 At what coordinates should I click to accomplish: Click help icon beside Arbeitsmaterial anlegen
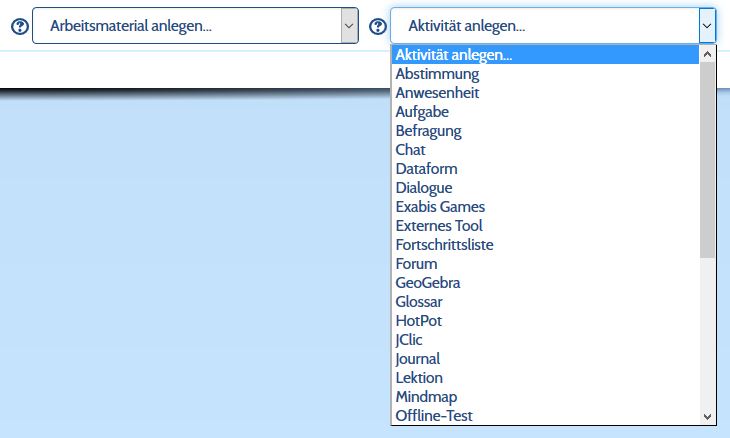19,27
